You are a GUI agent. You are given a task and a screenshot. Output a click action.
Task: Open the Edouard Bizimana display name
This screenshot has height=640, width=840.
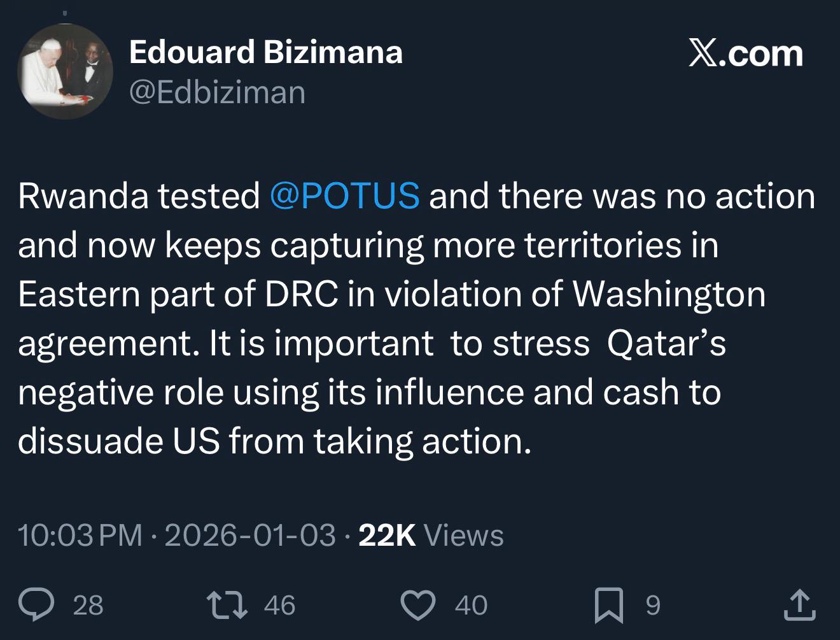[x=265, y=52]
